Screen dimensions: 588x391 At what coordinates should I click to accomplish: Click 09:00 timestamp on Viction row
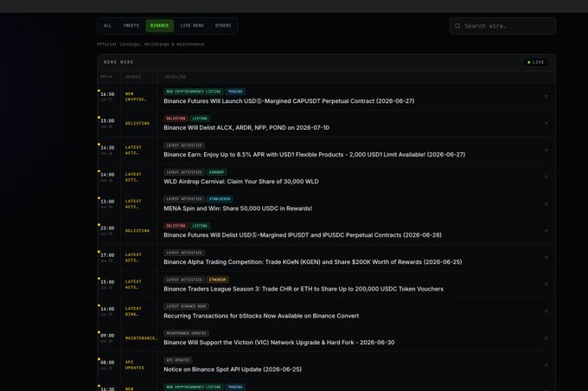tap(107, 336)
